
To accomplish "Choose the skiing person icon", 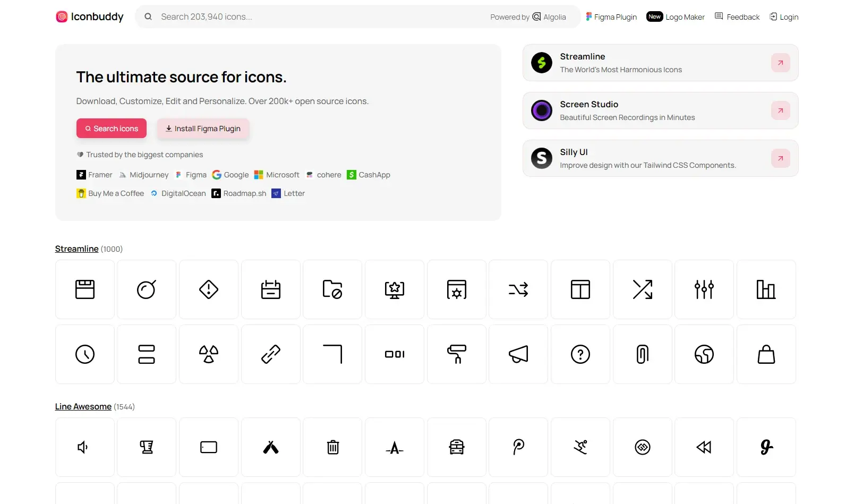I will click(580, 447).
